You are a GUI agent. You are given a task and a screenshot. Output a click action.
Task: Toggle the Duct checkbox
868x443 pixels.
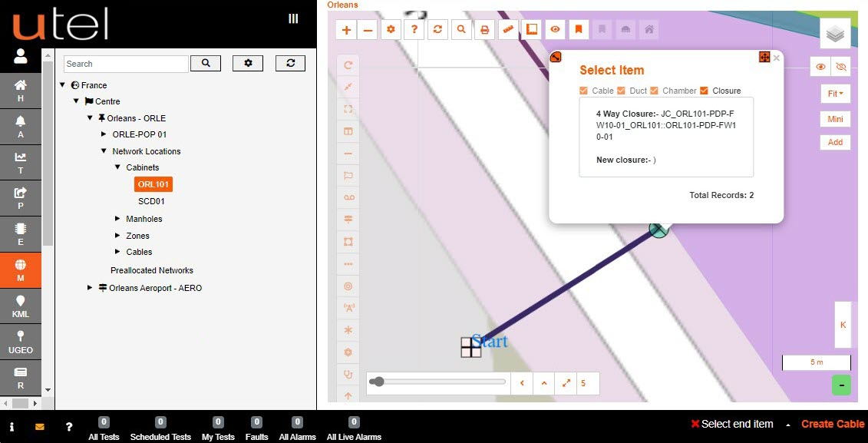[x=621, y=91]
